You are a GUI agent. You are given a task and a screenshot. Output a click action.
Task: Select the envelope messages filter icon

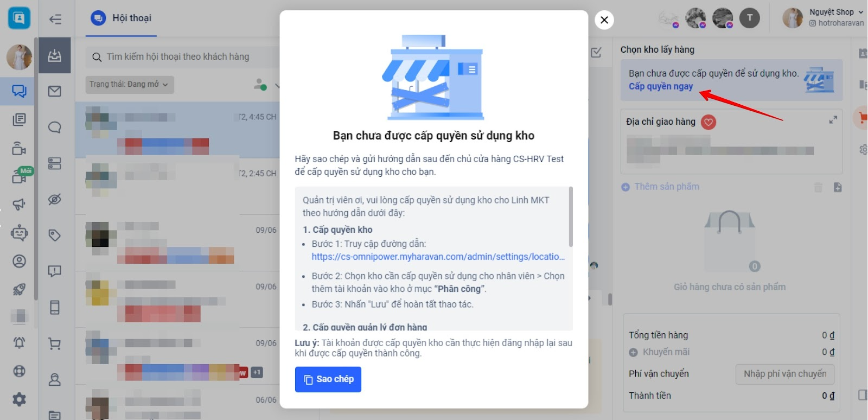tap(55, 91)
